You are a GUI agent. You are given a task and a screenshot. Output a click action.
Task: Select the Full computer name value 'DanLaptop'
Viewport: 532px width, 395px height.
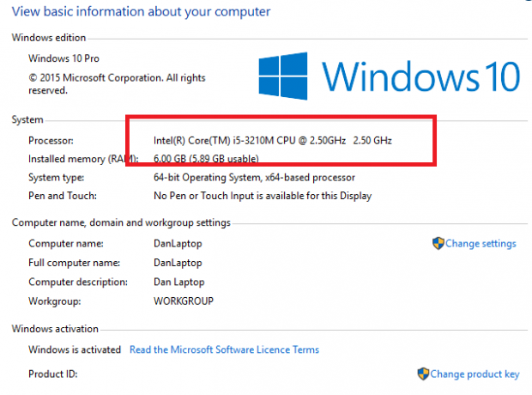(x=178, y=263)
